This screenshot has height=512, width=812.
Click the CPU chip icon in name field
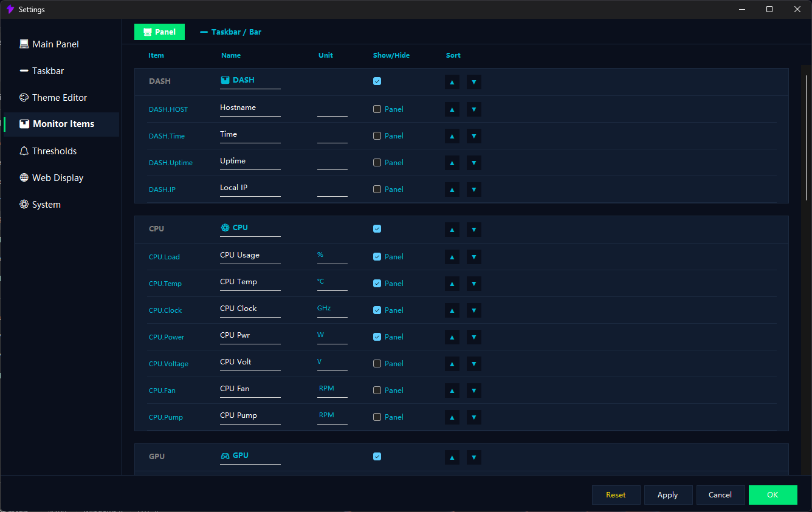225,228
